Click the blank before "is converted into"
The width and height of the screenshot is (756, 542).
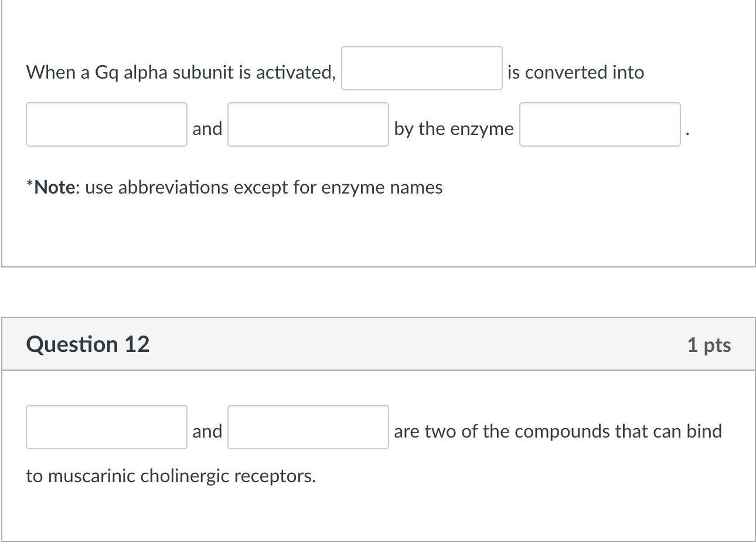[x=421, y=68]
